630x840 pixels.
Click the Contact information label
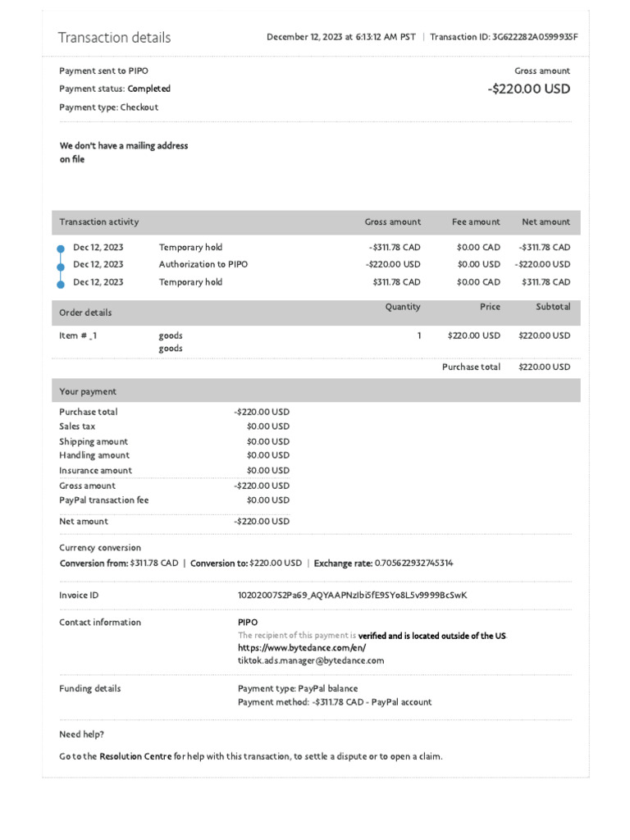pyautogui.click(x=99, y=622)
